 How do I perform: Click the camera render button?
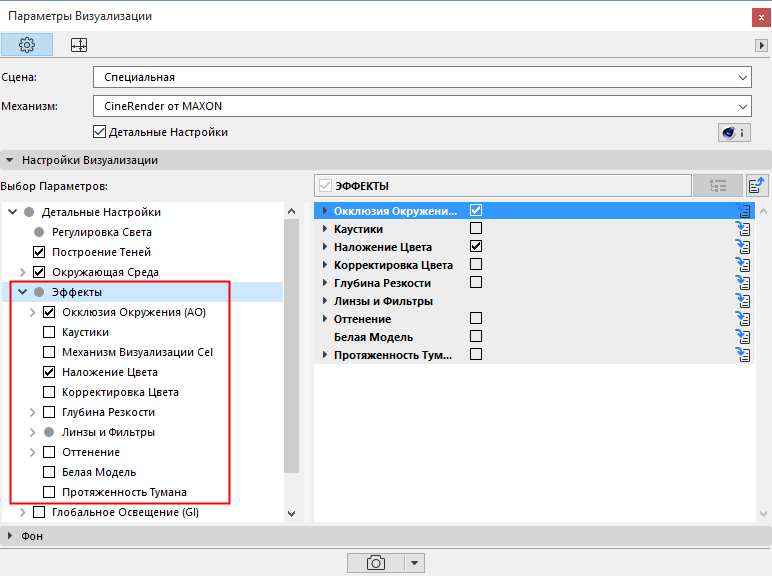click(x=376, y=563)
